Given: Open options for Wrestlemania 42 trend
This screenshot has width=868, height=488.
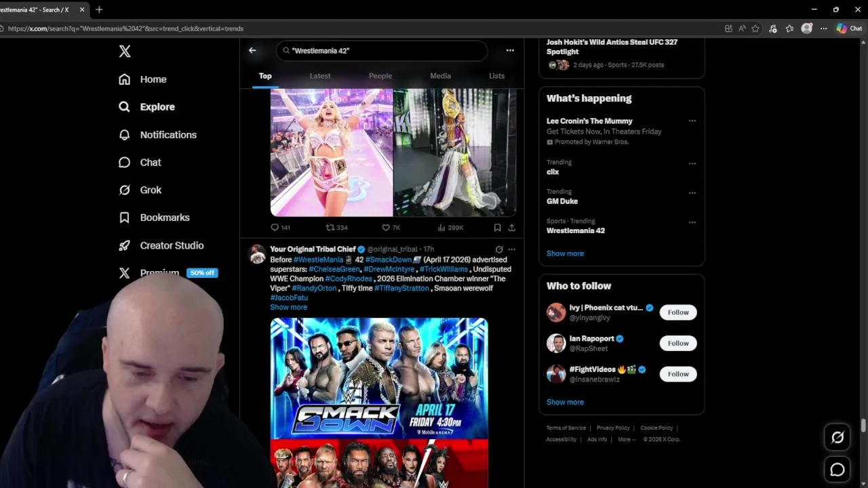Looking at the screenshot, I should tap(692, 222).
